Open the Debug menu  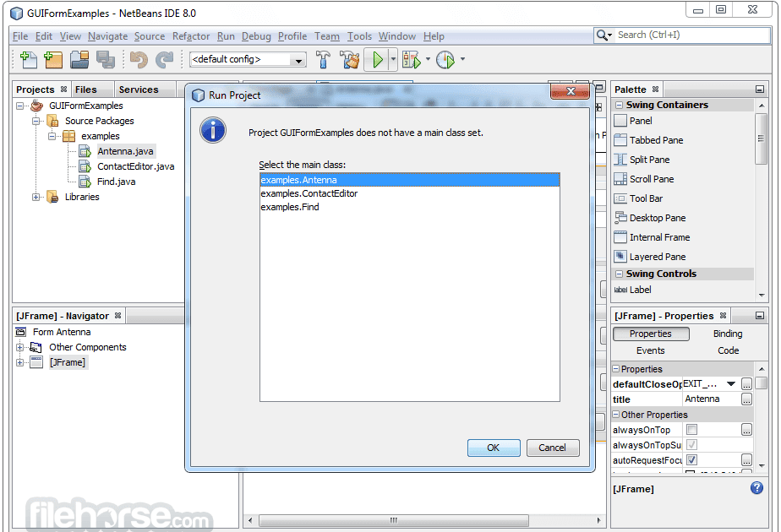pos(256,36)
